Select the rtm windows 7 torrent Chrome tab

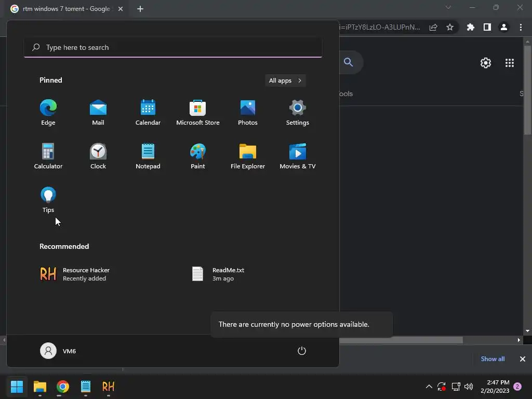coord(66,9)
